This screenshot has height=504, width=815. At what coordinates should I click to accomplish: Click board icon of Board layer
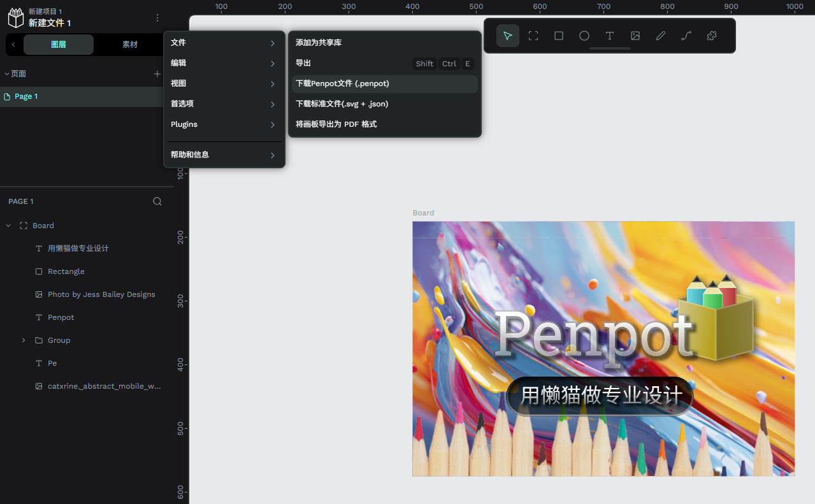(x=24, y=226)
